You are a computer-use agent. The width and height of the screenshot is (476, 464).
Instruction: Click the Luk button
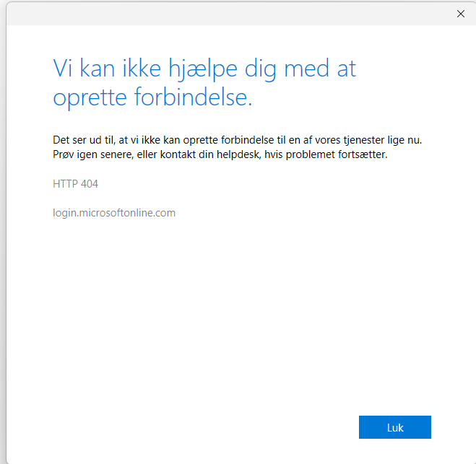point(394,427)
